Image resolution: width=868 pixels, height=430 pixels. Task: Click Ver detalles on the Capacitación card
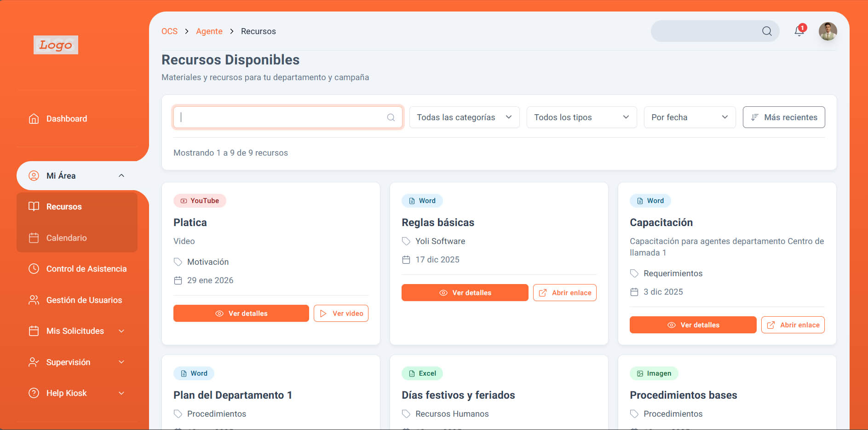692,325
